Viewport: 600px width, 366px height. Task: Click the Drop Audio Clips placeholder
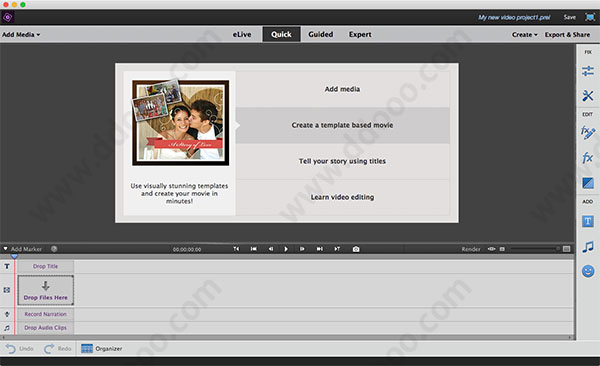tap(46, 328)
